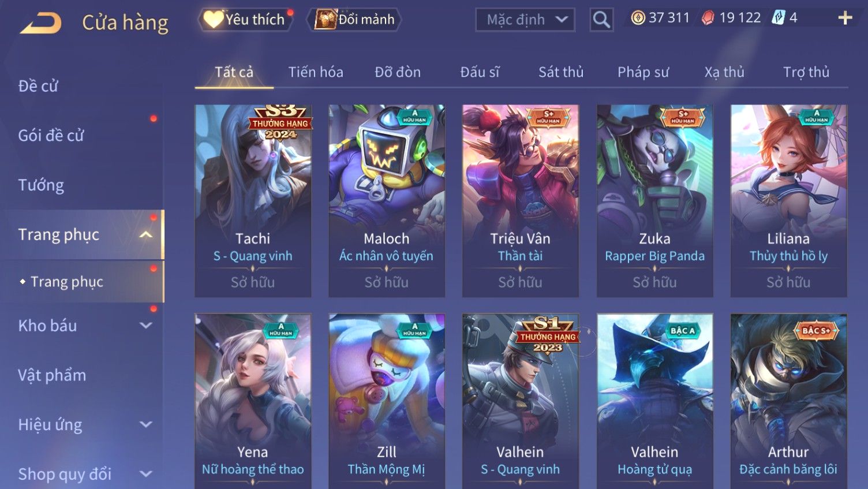Click the red gem currency icon
This screenshot has width=868, height=489.
click(x=708, y=18)
